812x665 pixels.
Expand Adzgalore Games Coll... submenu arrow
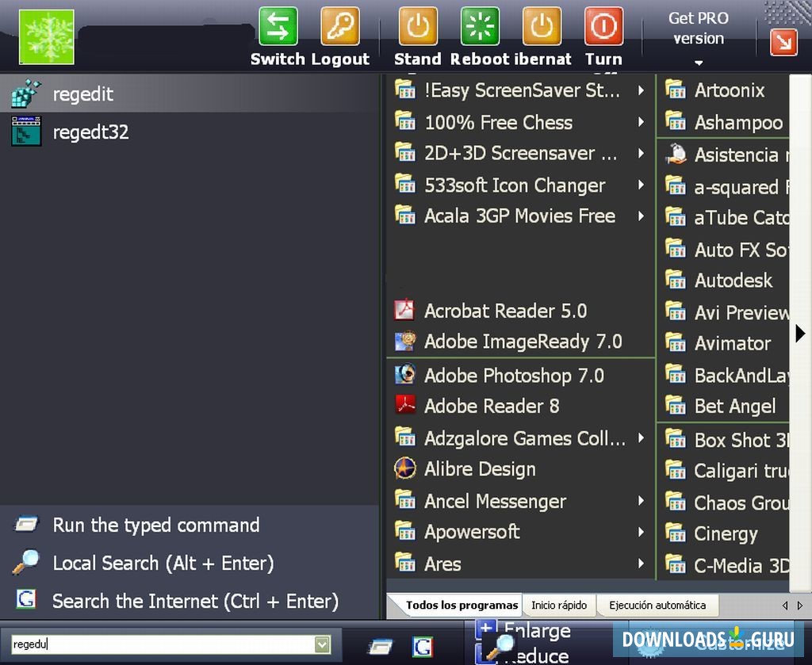click(x=641, y=438)
